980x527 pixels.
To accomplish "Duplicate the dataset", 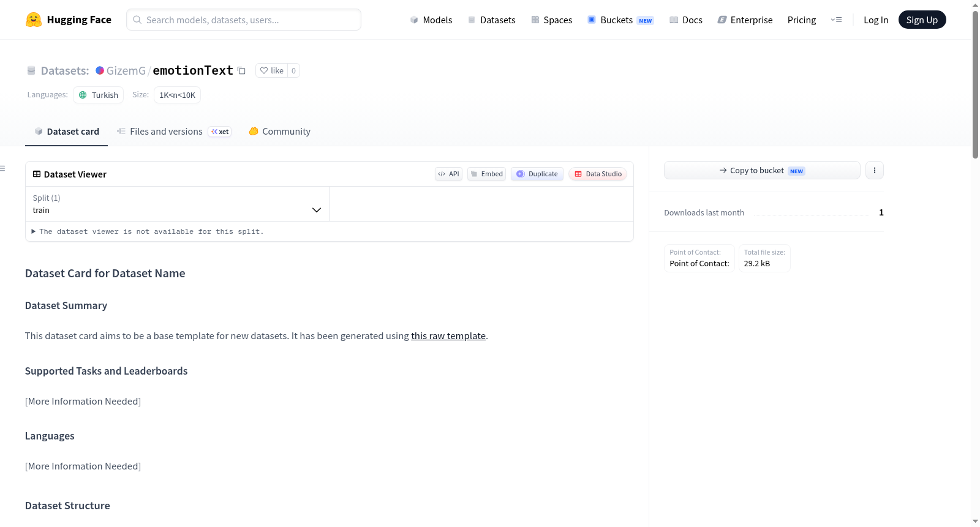I will click(x=537, y=174).
